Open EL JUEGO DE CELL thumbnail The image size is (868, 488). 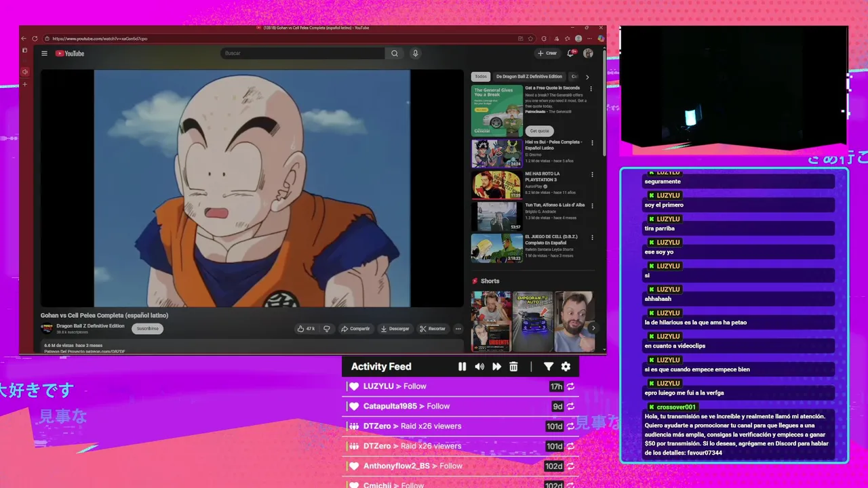point(497,248)
